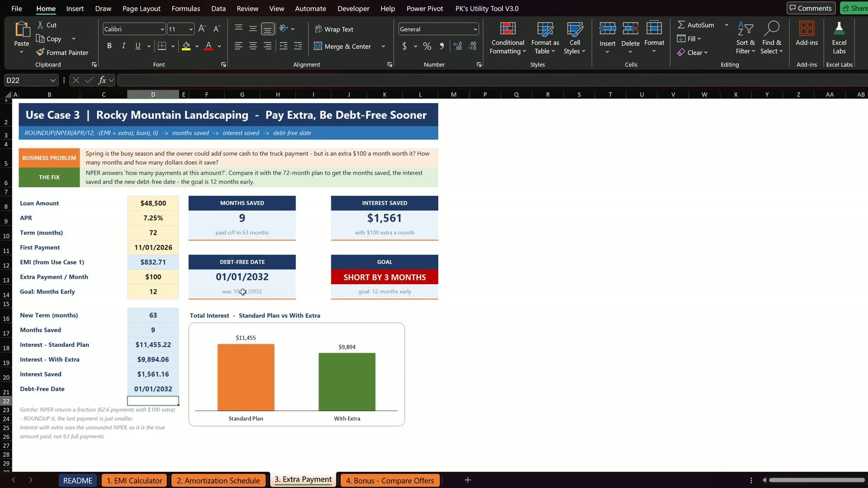Switch to the README sheet tab

[x=78, y=480]
